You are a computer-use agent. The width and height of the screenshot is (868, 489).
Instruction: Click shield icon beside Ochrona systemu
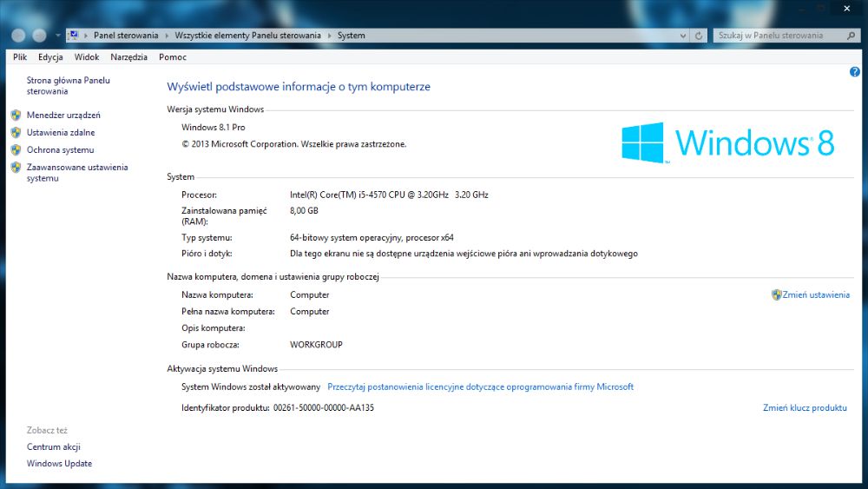click(16, 149)
